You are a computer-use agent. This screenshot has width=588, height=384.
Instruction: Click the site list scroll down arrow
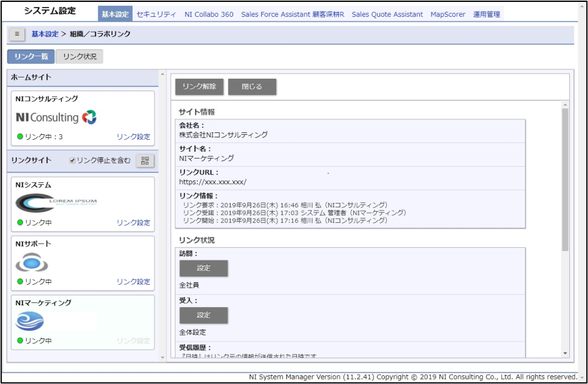point(162,358)
